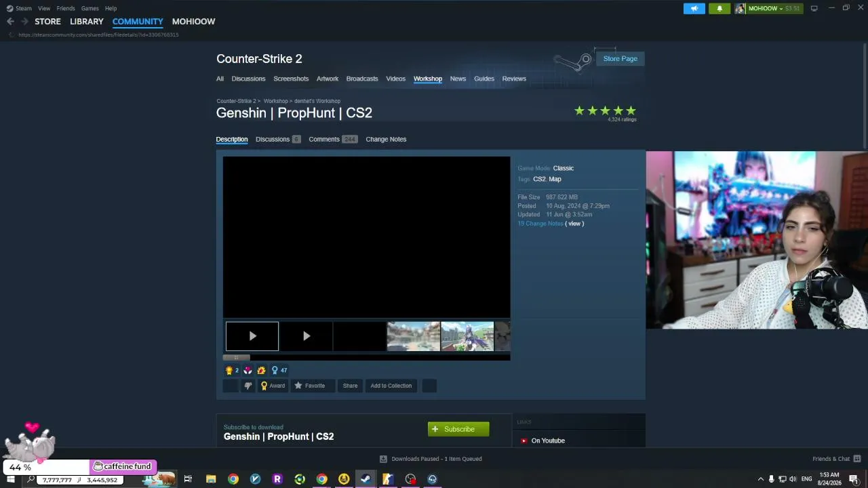Open the Steam announcements megaphone button
This screenshot has height=488, width=868.
694,8
